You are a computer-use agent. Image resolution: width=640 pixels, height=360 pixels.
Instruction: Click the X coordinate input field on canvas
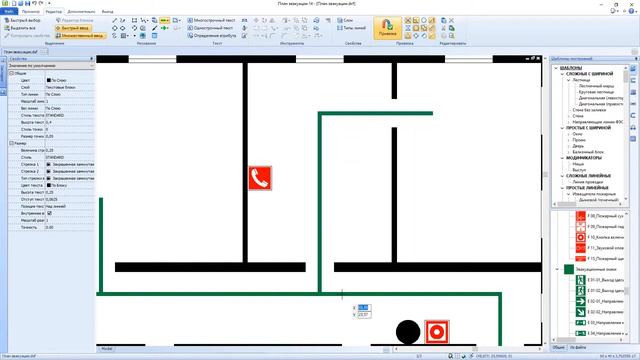pyautogui.click(x=363, y=307)
